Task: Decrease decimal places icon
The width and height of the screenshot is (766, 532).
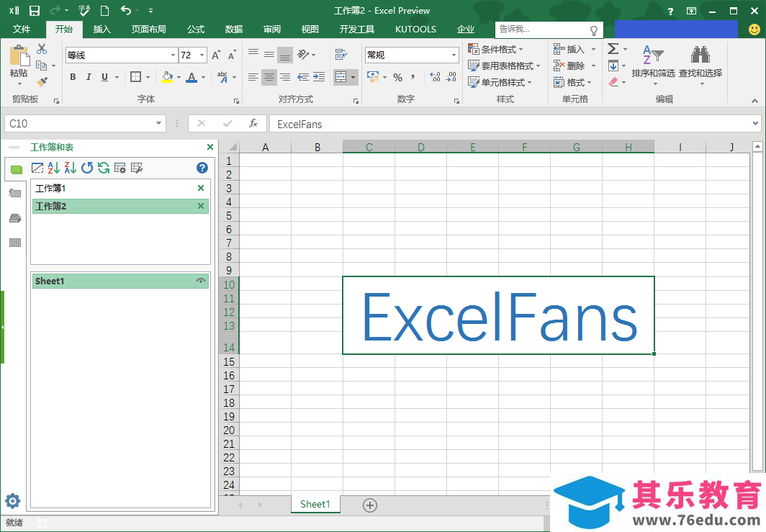Action: pos(451,77)
